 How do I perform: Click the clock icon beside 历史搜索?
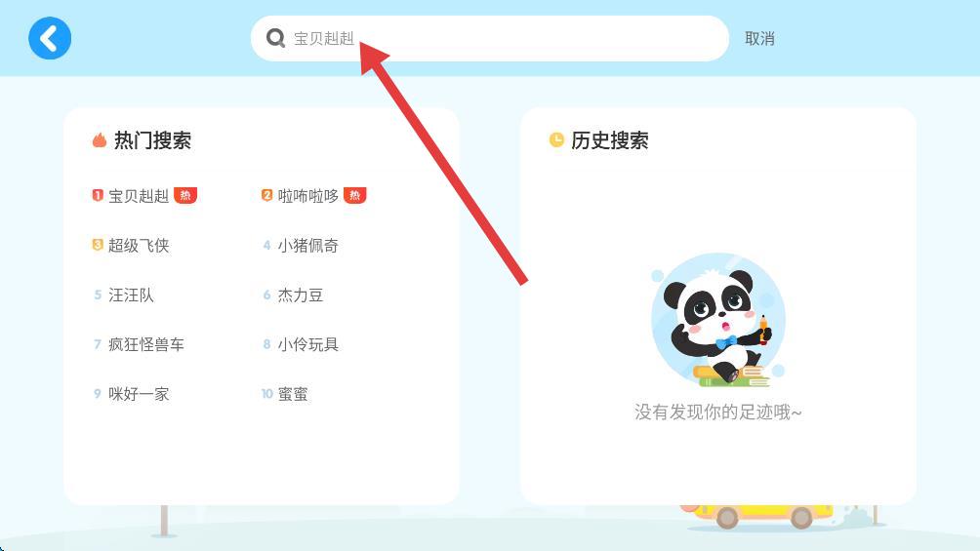pyautogui.click(x=556, y=139)
